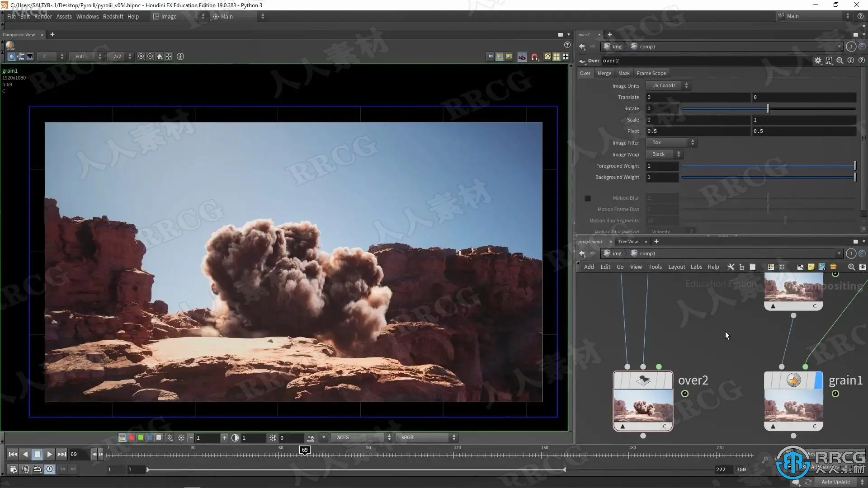Click the viewer info icon
This screenshot has width=868, height=488.
[180, 56]
